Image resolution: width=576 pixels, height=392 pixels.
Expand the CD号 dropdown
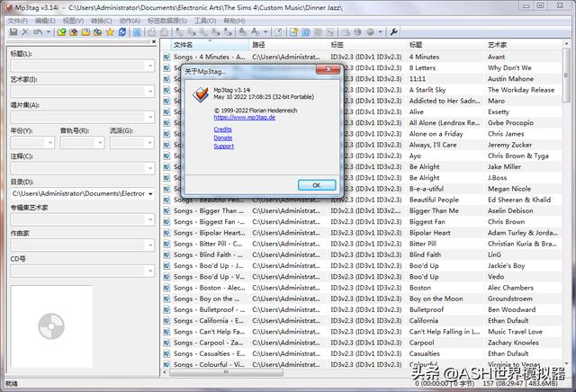150,271
